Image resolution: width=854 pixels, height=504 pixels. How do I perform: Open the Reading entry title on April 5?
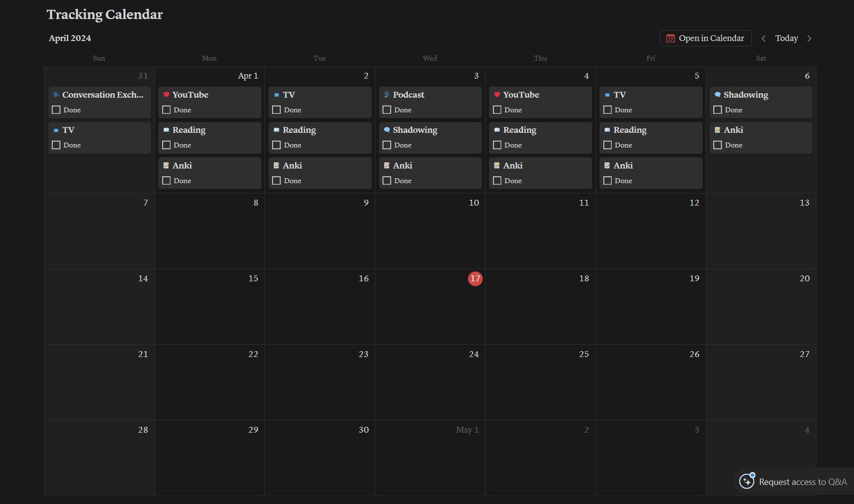(630, 130)
